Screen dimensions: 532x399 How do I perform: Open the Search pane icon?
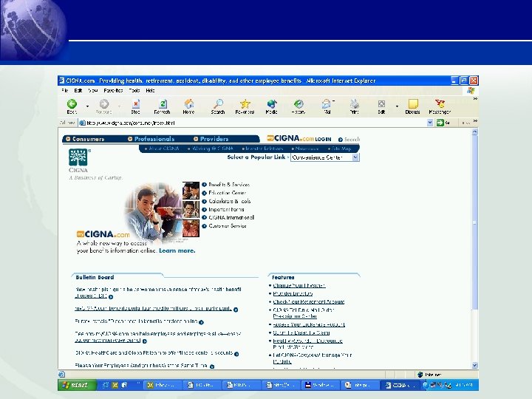(218, 106)
